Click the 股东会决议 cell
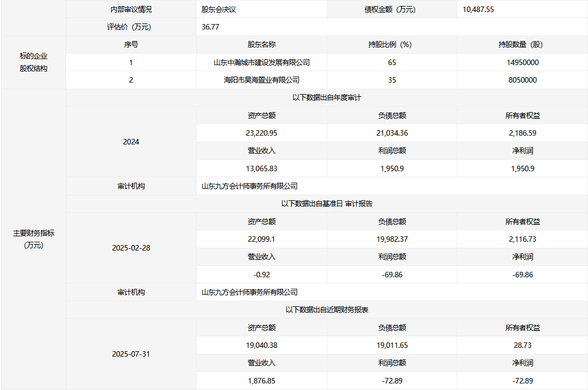This screenshot has width=588, height=390. 219,9
